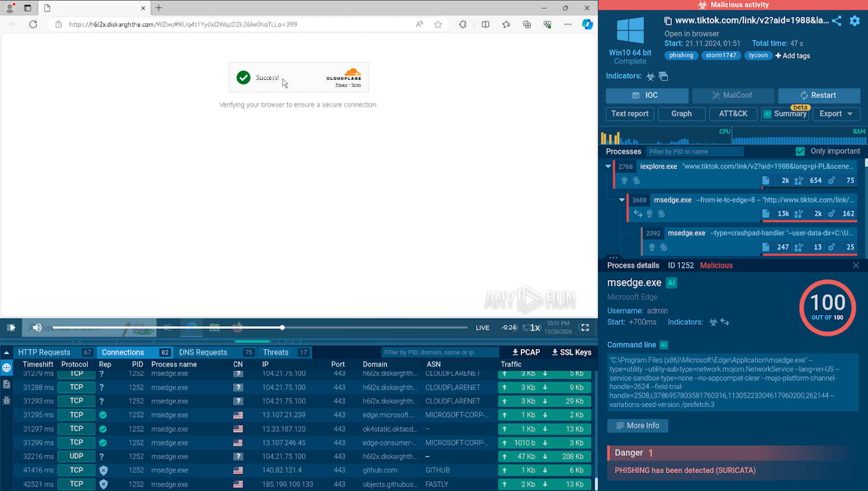The height and width of the screenshot is (491, 868).
Task: Mute the video with the speaker icon
Action: [37, 328]
